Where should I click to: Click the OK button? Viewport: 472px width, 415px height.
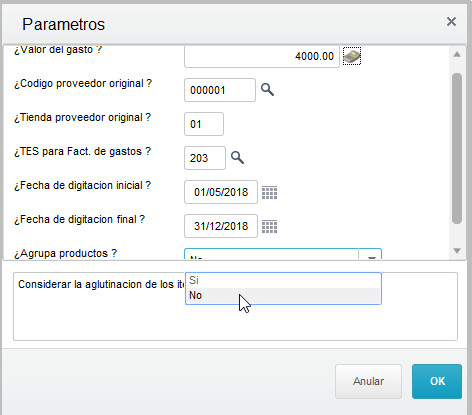(437, 381)
